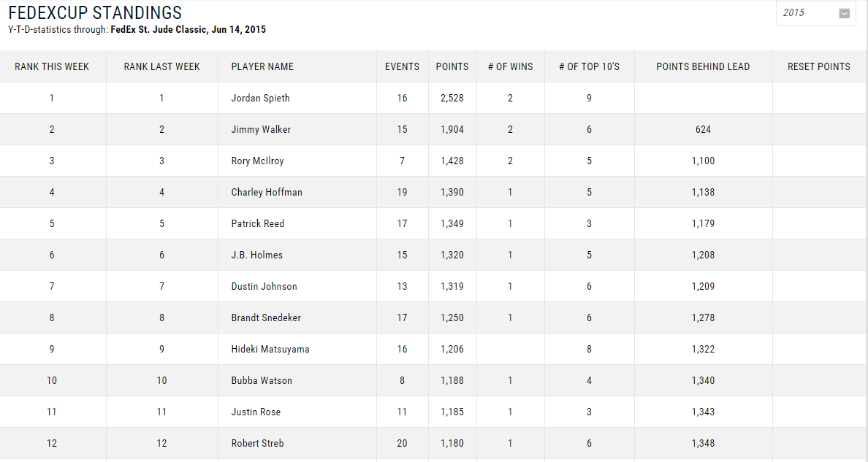Click the dropdown arrow beside 2015
Image resolution: width=868 pixels, height=462 pixels.
845,13
